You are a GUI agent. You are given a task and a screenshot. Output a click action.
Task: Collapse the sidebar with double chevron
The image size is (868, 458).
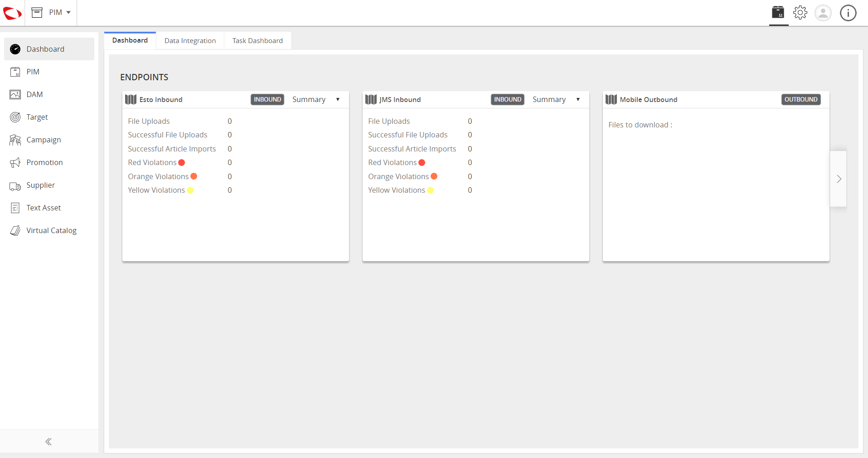tap(48, 442)
